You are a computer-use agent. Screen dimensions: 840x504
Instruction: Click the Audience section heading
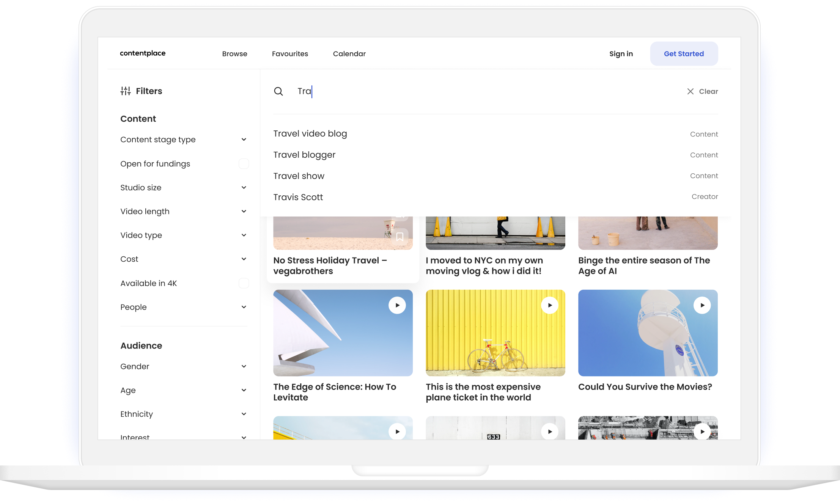pyautogui.click(x=141, y=345)
